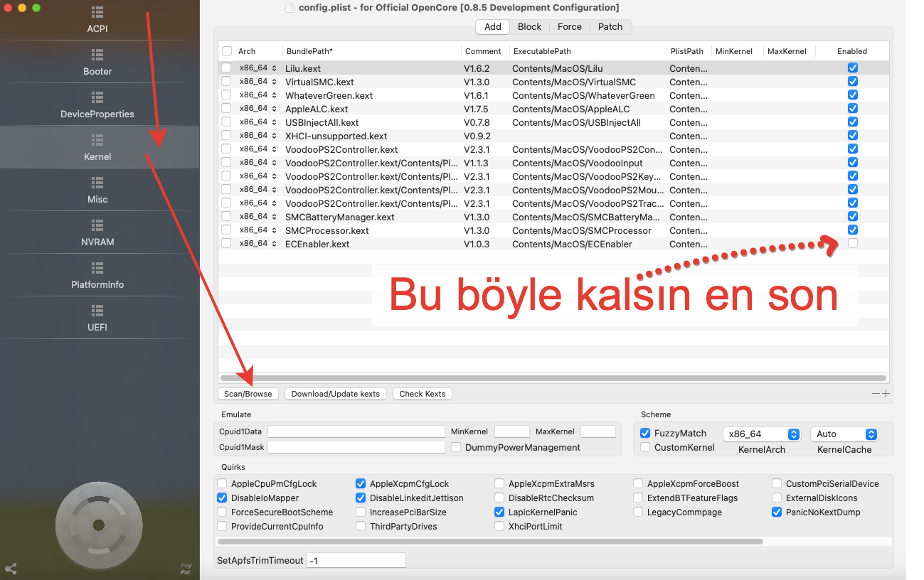Toggle the DummyPowerManagement checkbox
The height and width of the screenshot is (580, 924).
click(456, 448)
